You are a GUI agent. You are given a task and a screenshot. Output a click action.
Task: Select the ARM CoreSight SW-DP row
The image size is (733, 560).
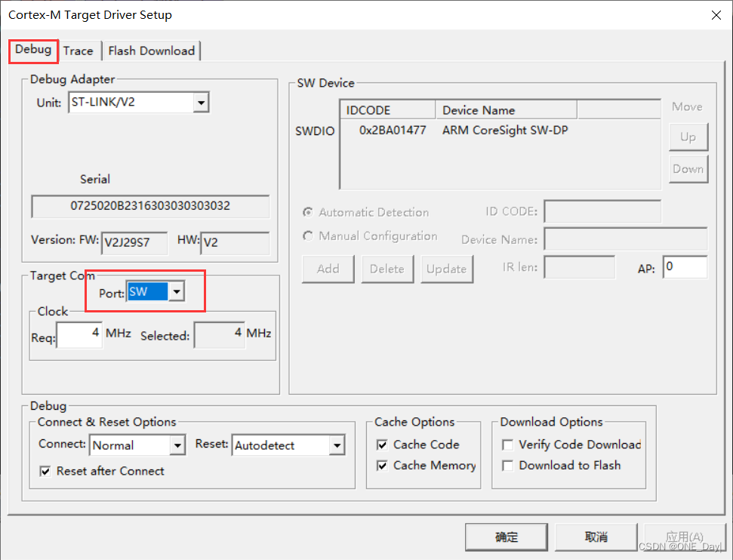(500, 131)
